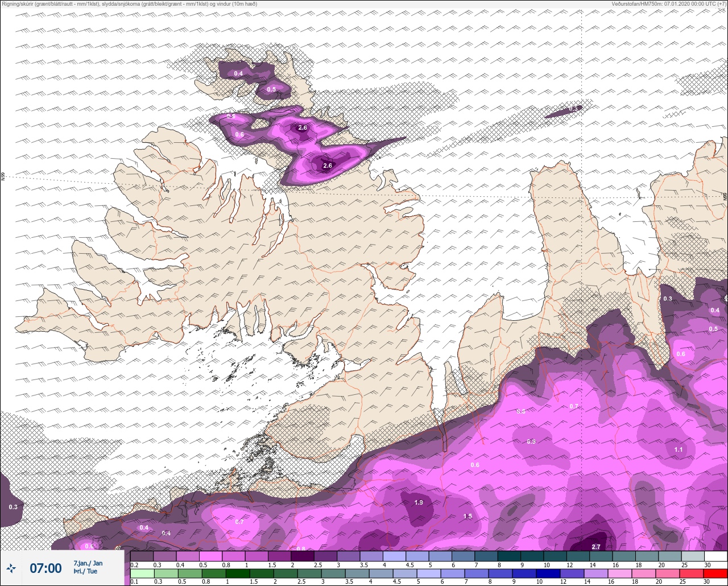Image resolution: width=728 pixels, height=586 pixels.
Task: Click the 'Þri./ Tue' weekday label
Action: point(85,571)
